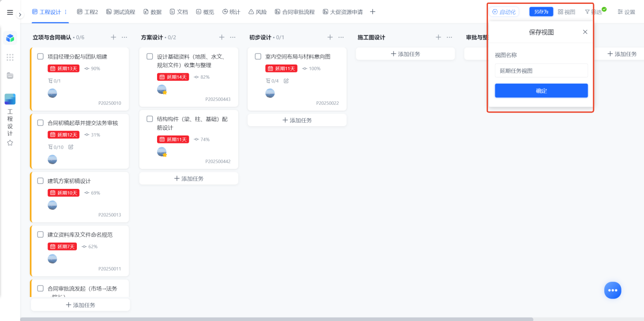Image resolution: width=644 pixels, height=321 pixels.
Task: Adjust the 90% progress indicator
Action: click(x=92, y=69)
